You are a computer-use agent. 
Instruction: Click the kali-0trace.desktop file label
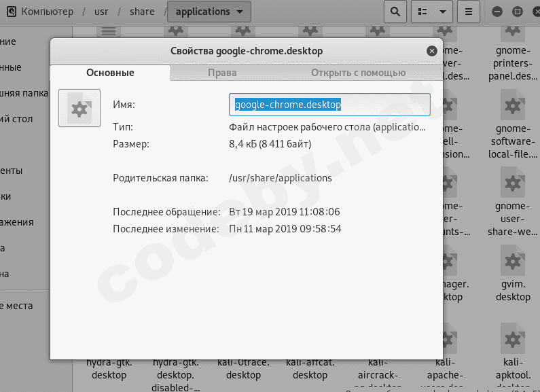click(x=243, y=369)
